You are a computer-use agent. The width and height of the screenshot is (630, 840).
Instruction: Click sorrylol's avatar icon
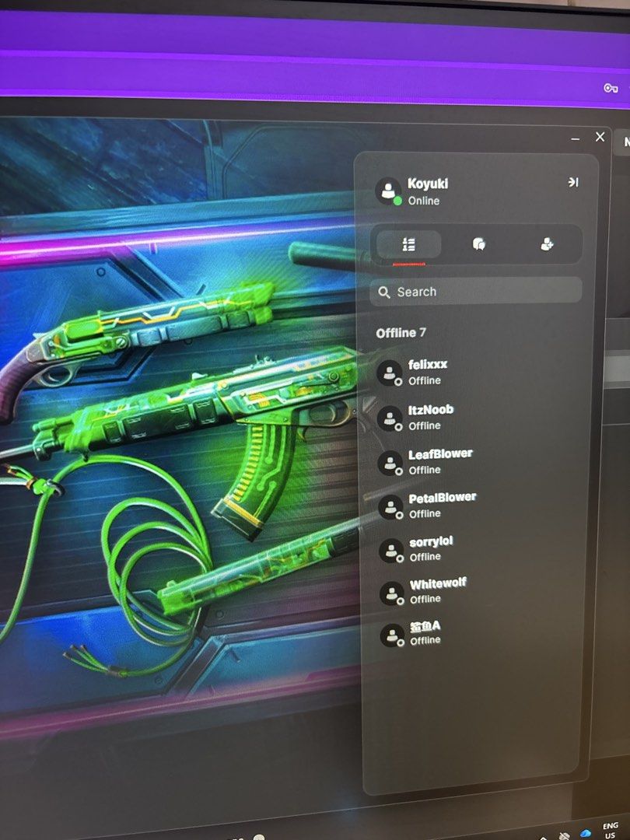click(391, 550)
